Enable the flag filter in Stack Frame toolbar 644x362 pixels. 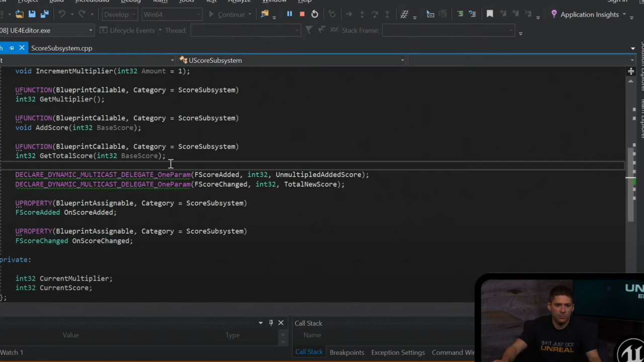coord(309,30)
